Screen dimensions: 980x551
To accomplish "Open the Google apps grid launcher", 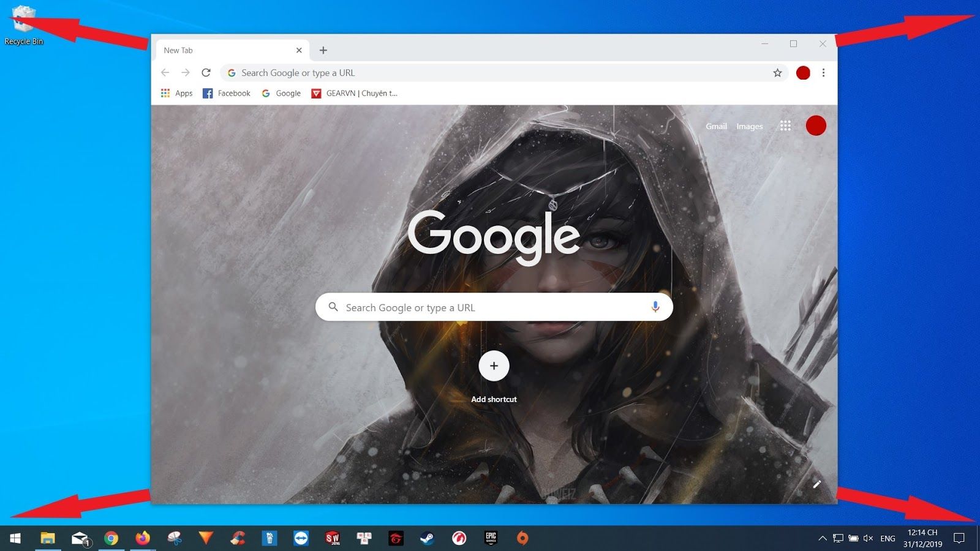I will pos(785,126).
